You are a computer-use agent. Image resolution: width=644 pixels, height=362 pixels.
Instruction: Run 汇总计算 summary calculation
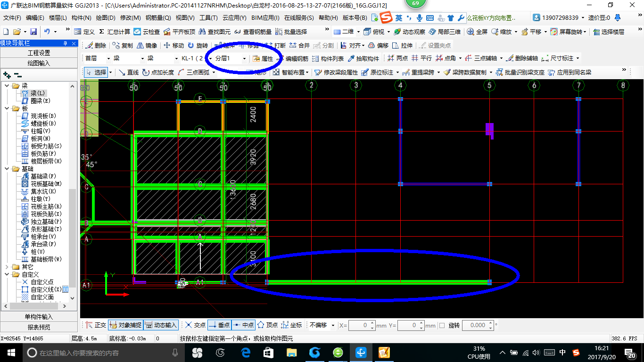click(x=115, y=32)
